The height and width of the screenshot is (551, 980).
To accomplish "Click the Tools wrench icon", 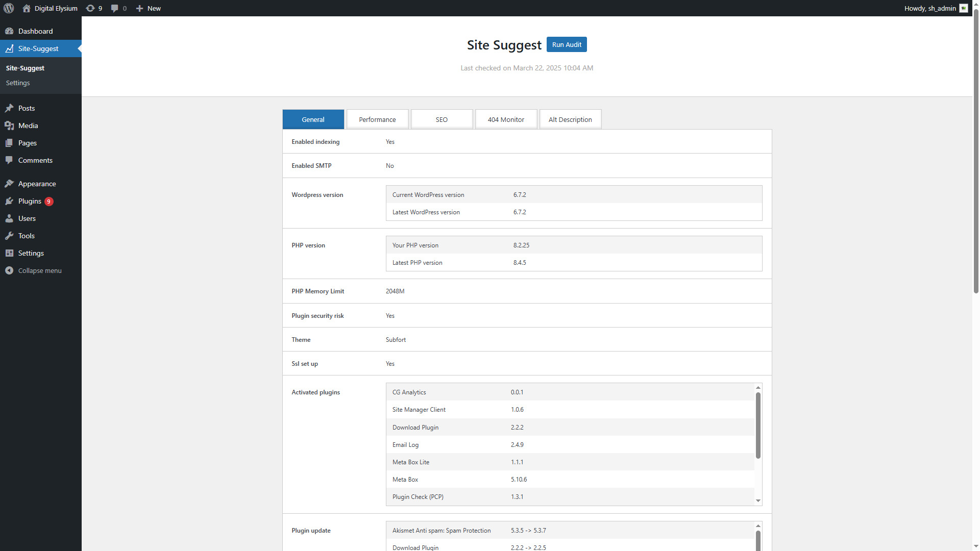I will click(x=9, y=236).
